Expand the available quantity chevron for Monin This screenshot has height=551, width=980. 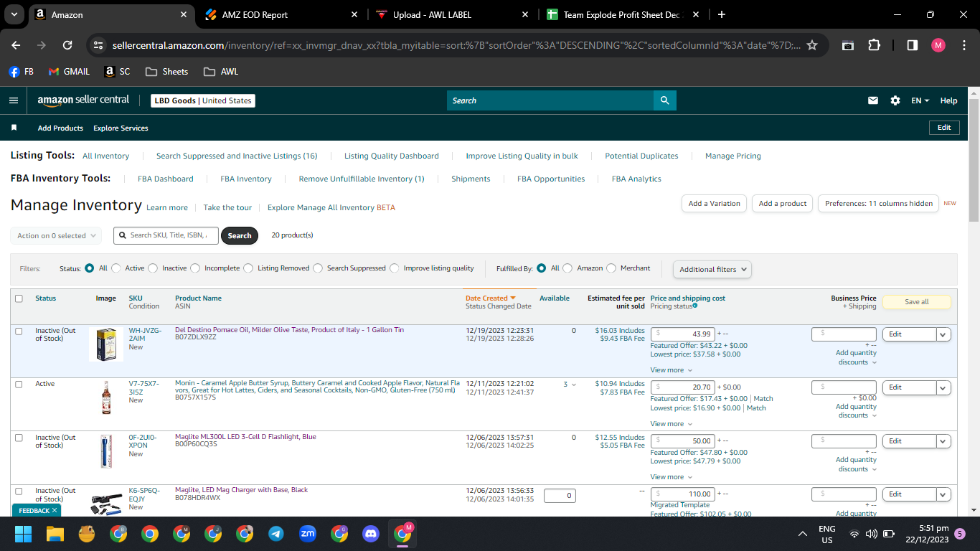574,385
